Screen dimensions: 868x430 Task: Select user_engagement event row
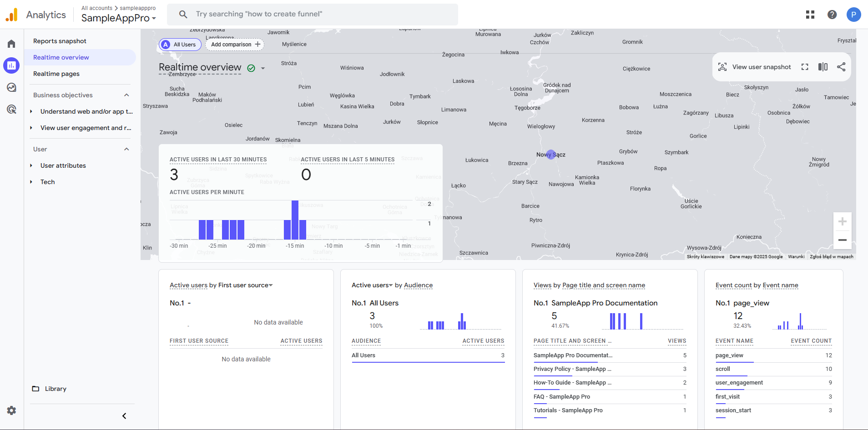click(x=774, y=383)
